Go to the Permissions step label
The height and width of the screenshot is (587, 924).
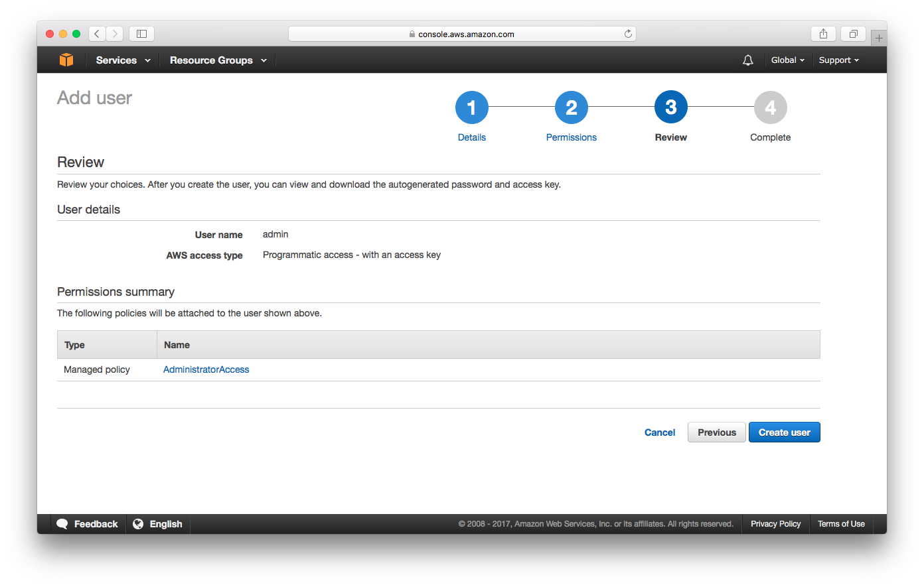click(572, 137)
